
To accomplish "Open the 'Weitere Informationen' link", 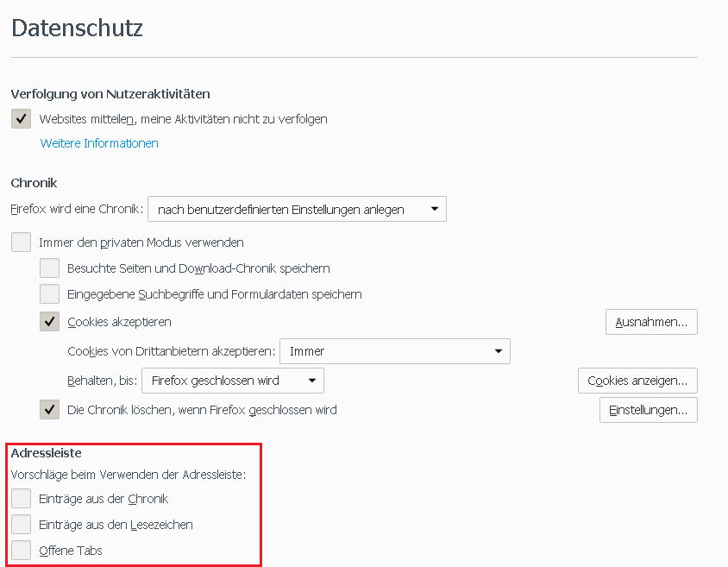I will (99, 143).
